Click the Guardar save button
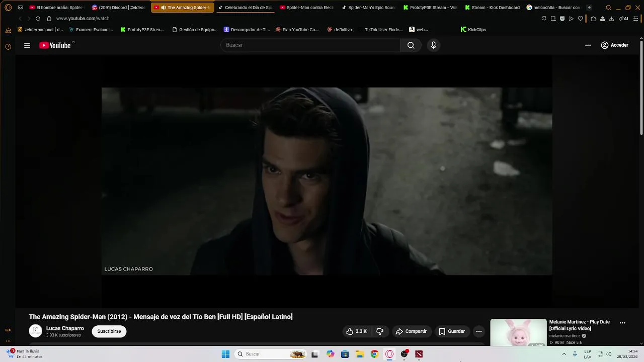644x362 pixels. point(452,331)
